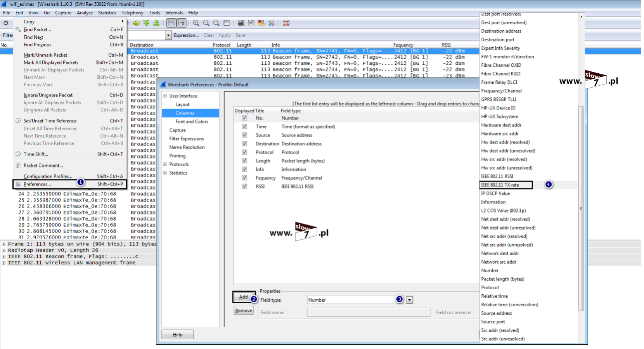Click the Clear filter button
Screen dimensions: 644x349
(x=209, y=35)
